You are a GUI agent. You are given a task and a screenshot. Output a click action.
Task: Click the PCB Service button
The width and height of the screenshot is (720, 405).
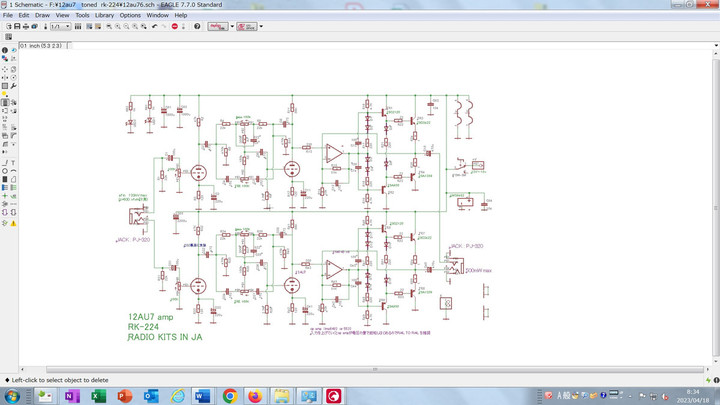[x=248, y=26]
